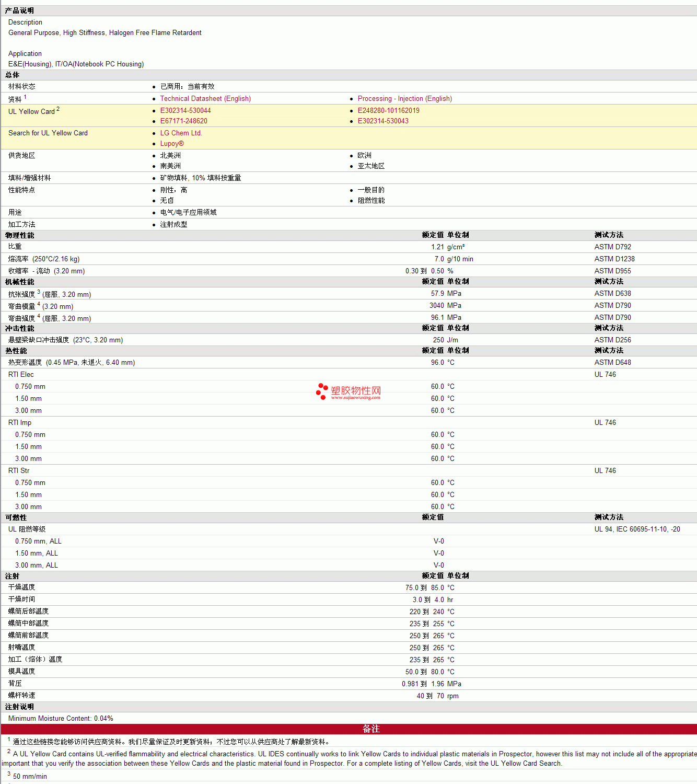Click the ASTM D638 test method

pos(612,293)
